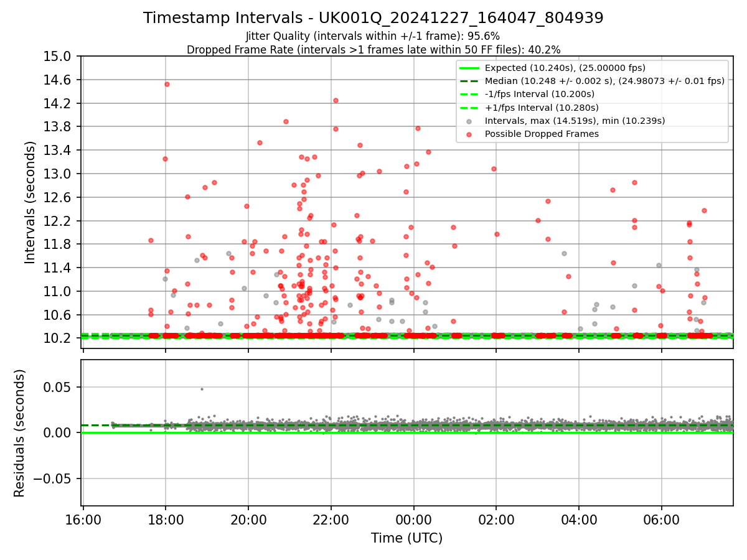Image resolution: width=747 pixels, height=560 pixels.
Task: Click the isolated gray residual outlier near 0.05
Action: pyautogui.click(x=202, y=389)
